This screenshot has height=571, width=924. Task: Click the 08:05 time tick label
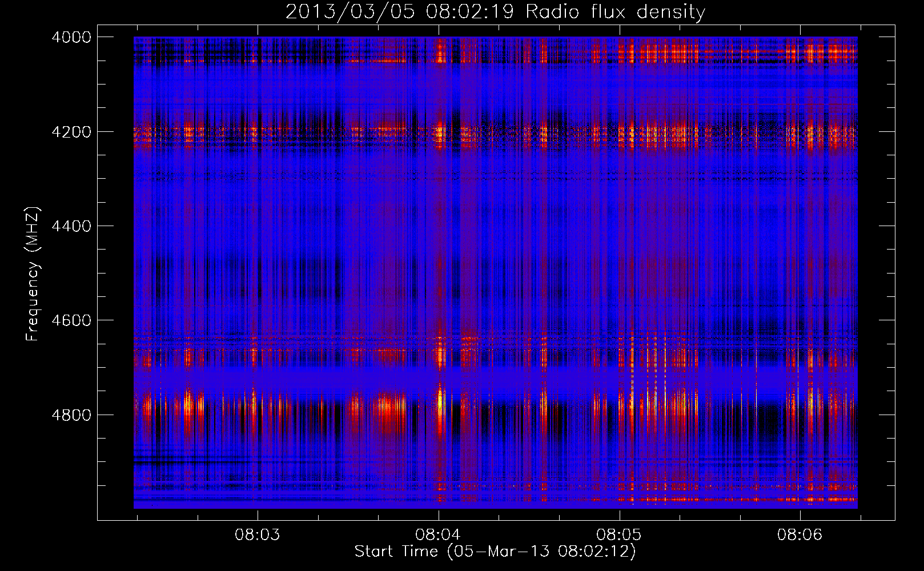pos(619,534)
